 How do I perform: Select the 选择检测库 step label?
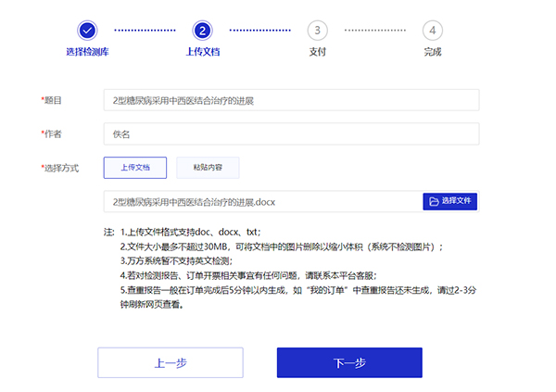(87, 52)
